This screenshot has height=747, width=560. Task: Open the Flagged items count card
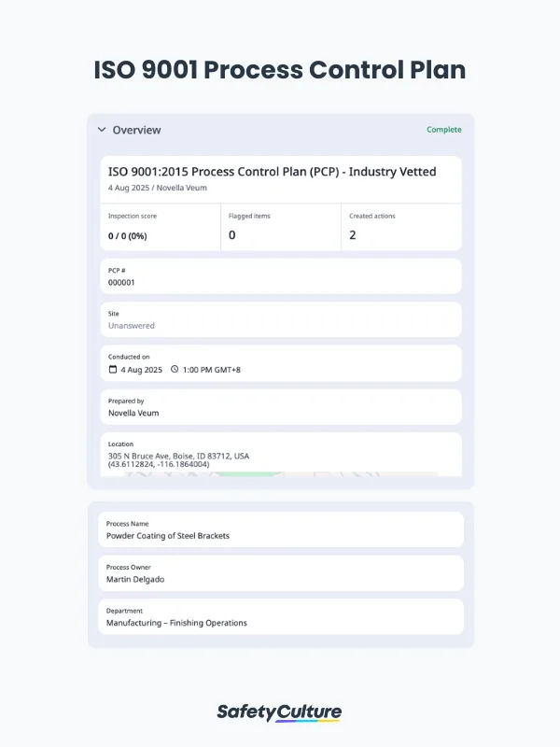(280, 227)
